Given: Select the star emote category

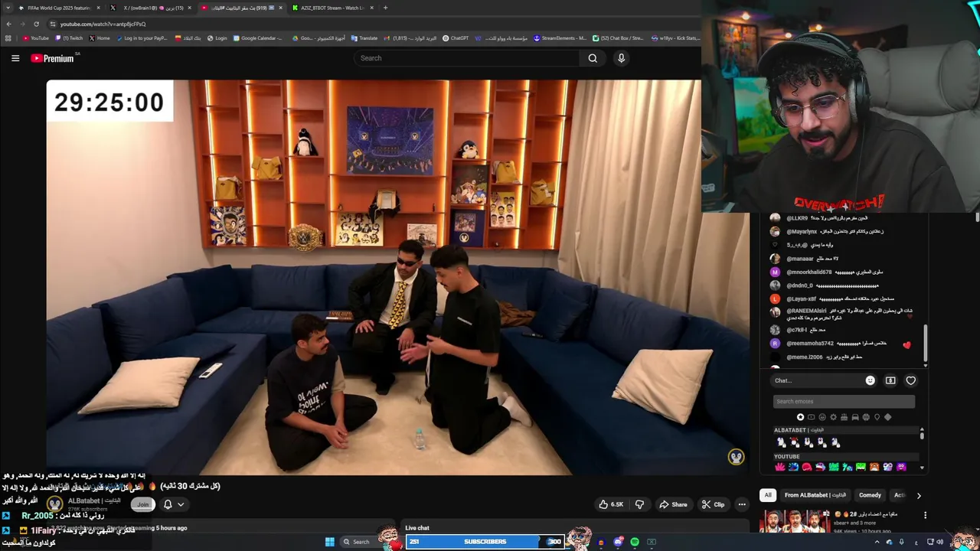Looking at the screenshot, I should coord(800,417).
